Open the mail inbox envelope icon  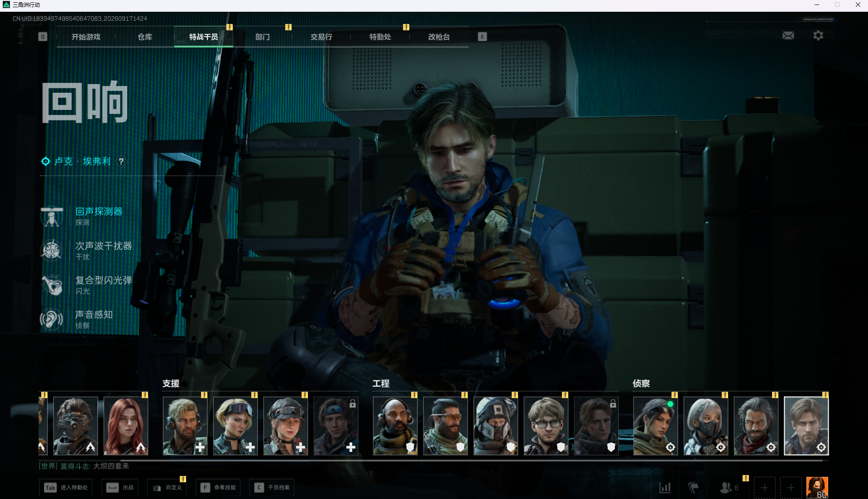coord(788,35)
